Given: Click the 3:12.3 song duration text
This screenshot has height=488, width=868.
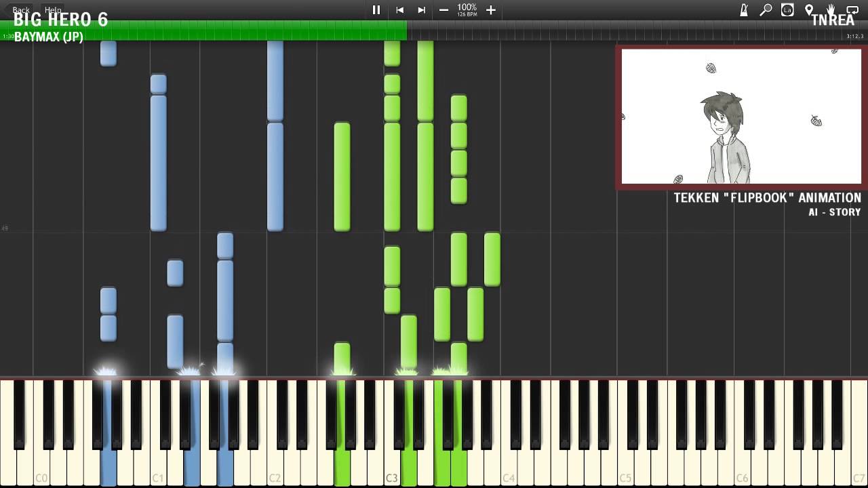Looking at the screenshot, I should point(854,37).
